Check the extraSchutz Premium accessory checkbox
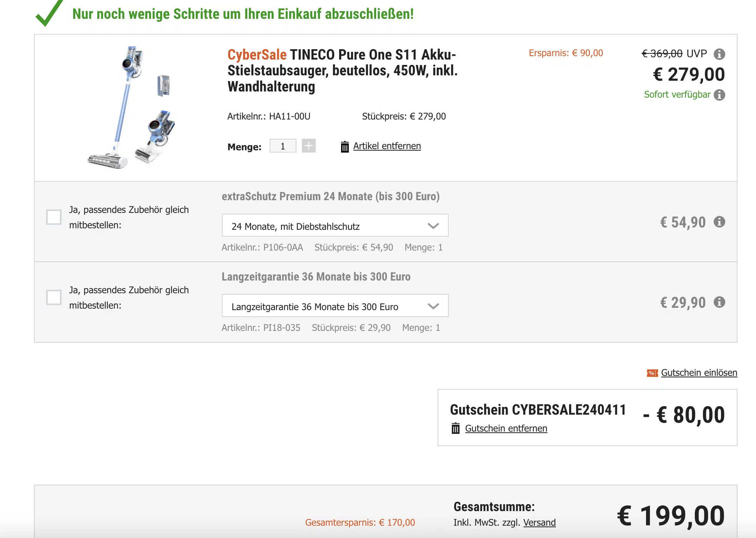 pyautogui.click(x=54, y=217)
